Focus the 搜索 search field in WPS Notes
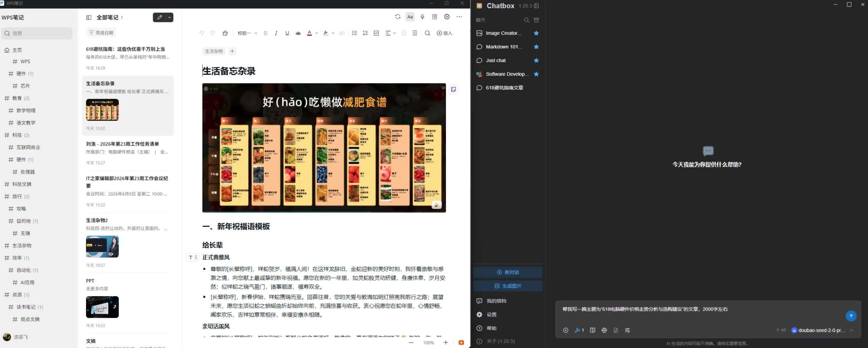The width and height of the screenshot is (868, 348). [x=37, y=34]
